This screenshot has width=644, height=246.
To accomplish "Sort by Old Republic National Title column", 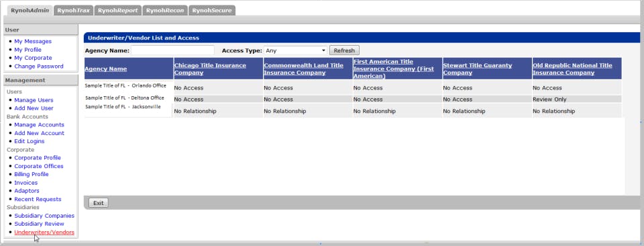I will pos(572,69).
